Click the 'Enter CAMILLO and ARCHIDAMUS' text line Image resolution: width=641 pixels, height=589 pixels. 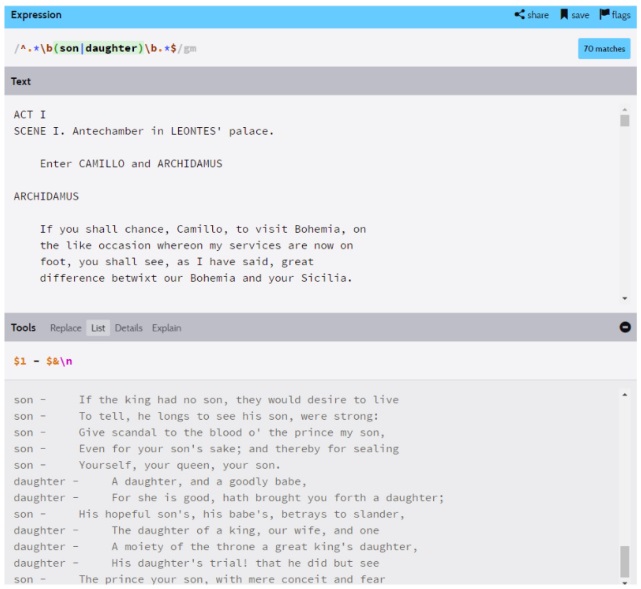click(131, 163)
